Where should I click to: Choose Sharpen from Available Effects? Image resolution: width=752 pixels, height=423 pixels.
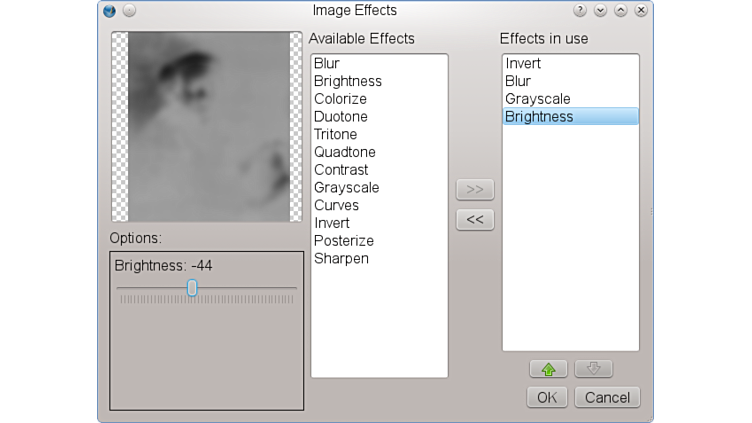(341, 259)
